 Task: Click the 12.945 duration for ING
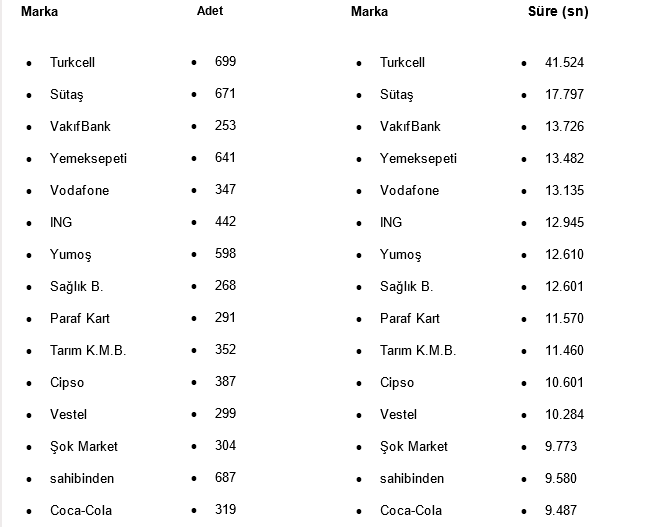(564, 223)
